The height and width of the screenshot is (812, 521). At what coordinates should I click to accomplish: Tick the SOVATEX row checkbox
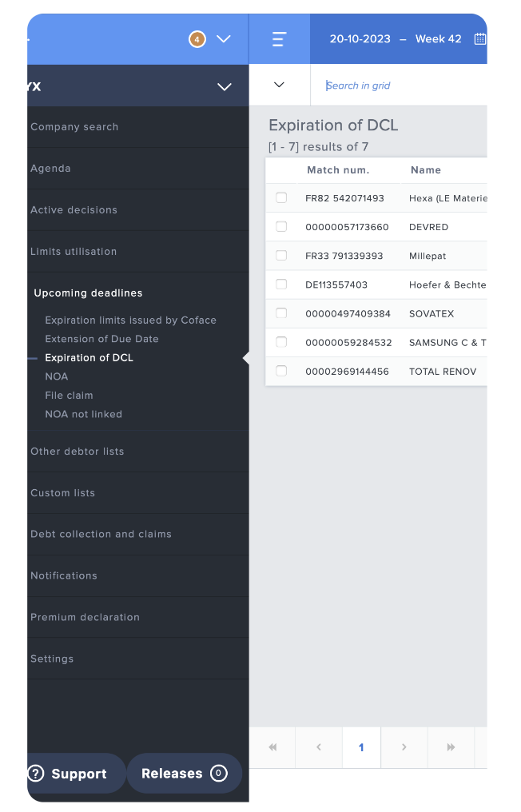(281, 313)
